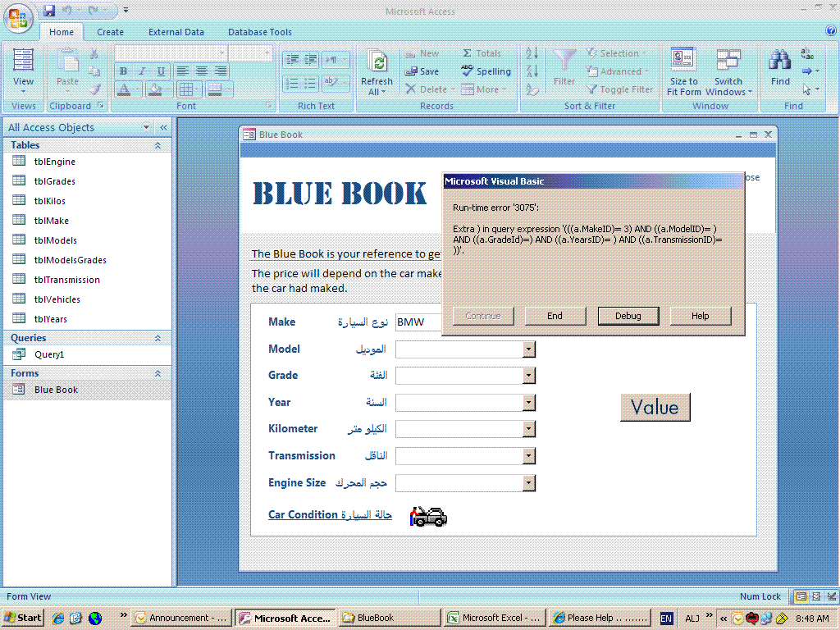Screen dimensions: 840x630
Task: Open the Transmission combo box dropdown
Action: (529, 456)
